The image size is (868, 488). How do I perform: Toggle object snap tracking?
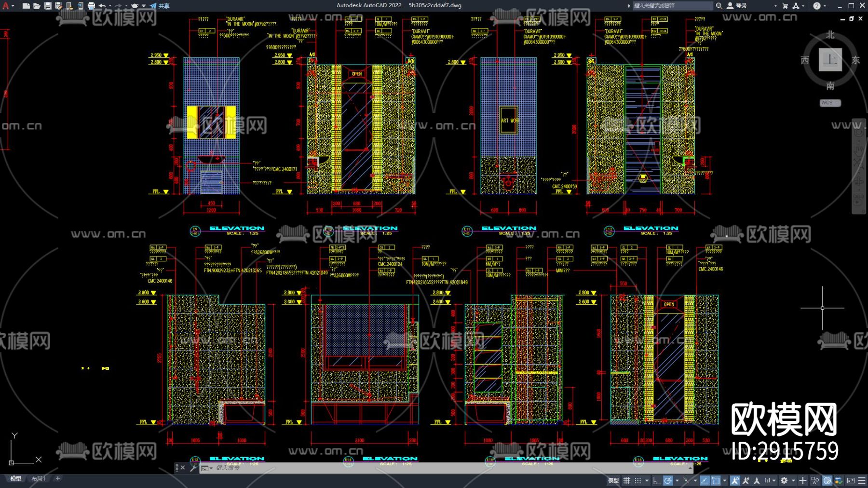705,480
